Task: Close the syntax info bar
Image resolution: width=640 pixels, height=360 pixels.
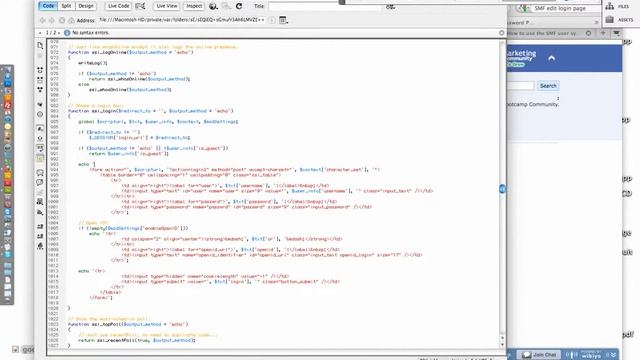Action: click(x=502, y=33)
